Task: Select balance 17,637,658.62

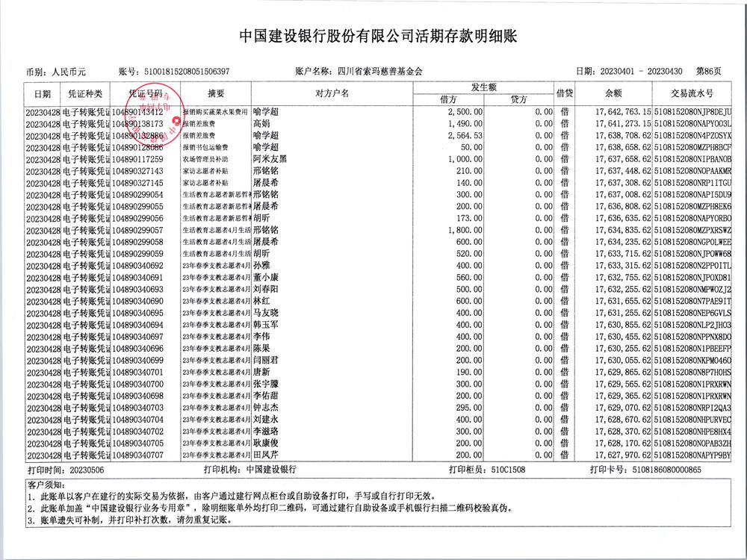Action: coord(623,159)
